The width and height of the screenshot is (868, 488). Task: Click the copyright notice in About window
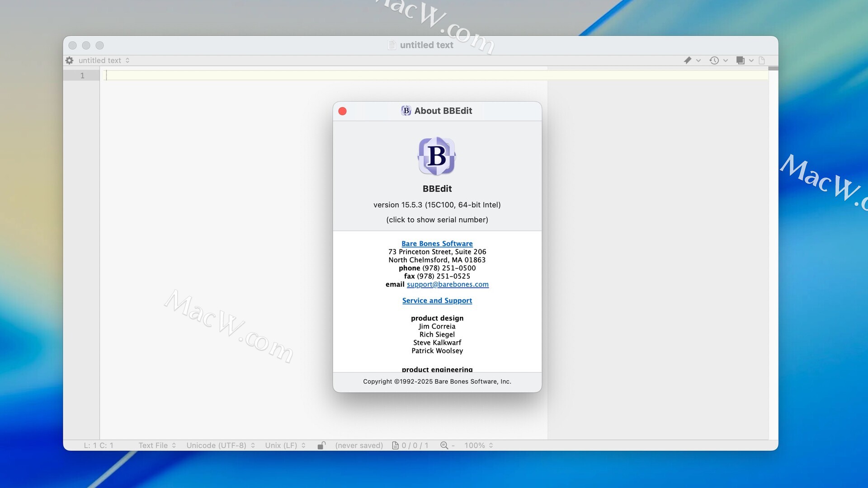click(437, 381)
